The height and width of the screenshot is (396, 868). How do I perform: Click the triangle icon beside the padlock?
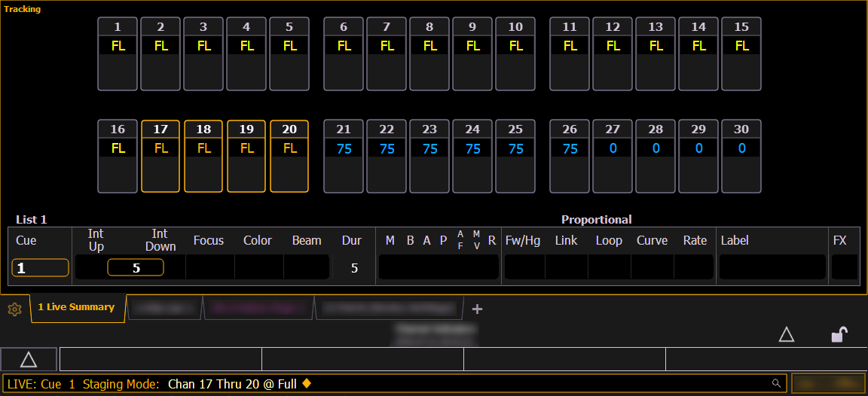786,335
